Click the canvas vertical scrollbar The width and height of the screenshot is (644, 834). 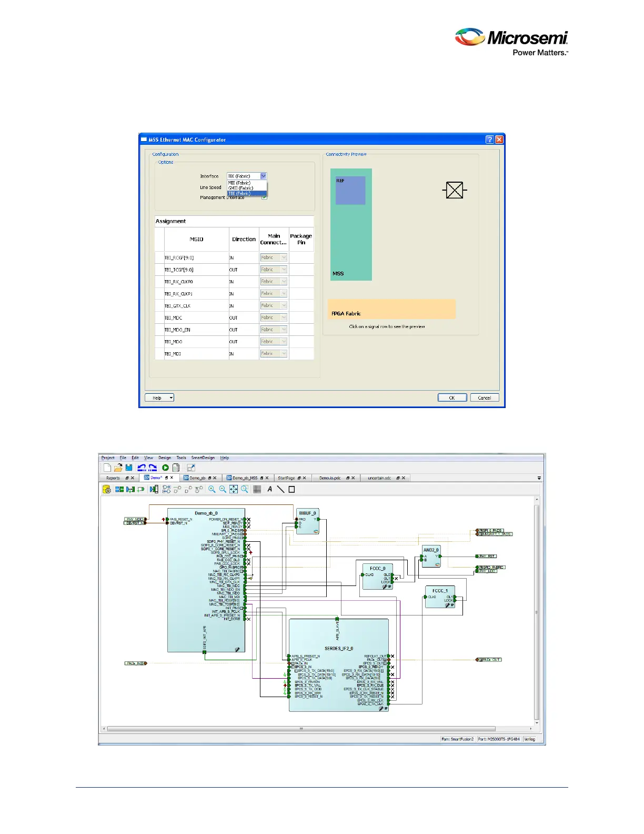[537, 611]
